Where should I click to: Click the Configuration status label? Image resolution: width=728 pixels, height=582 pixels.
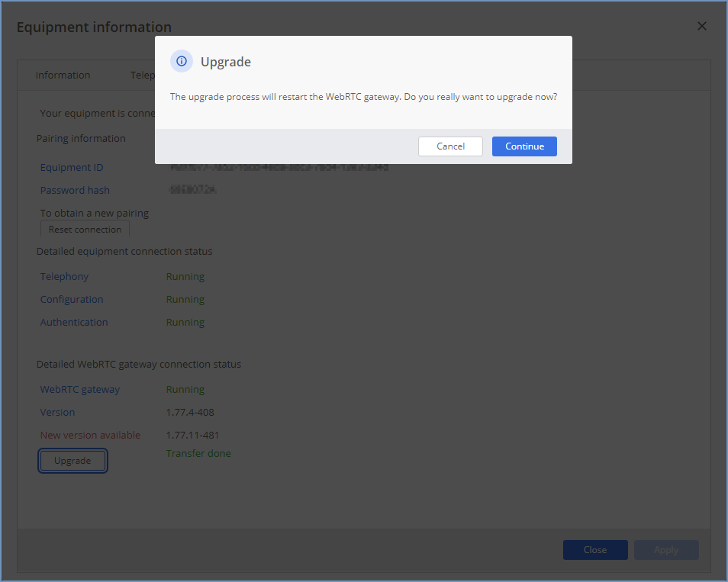coord(72,299)
